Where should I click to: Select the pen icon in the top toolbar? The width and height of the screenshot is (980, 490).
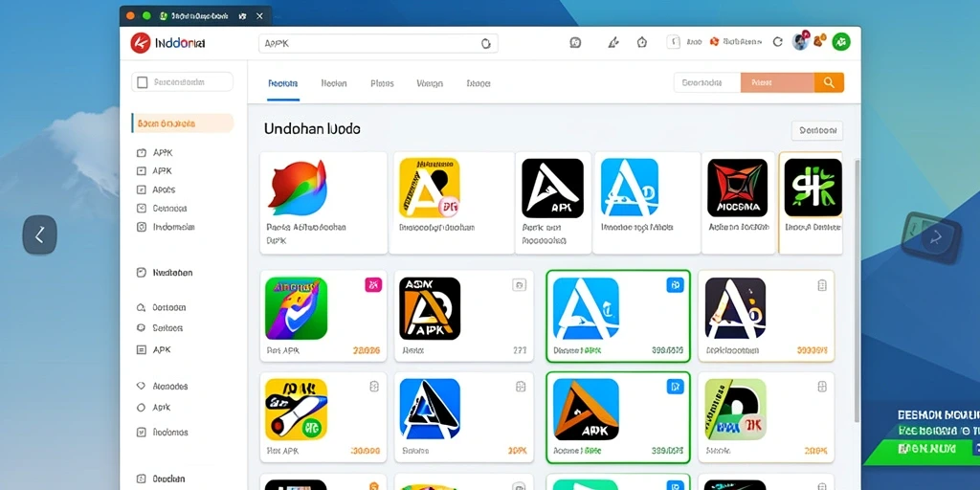click(613, 42)
